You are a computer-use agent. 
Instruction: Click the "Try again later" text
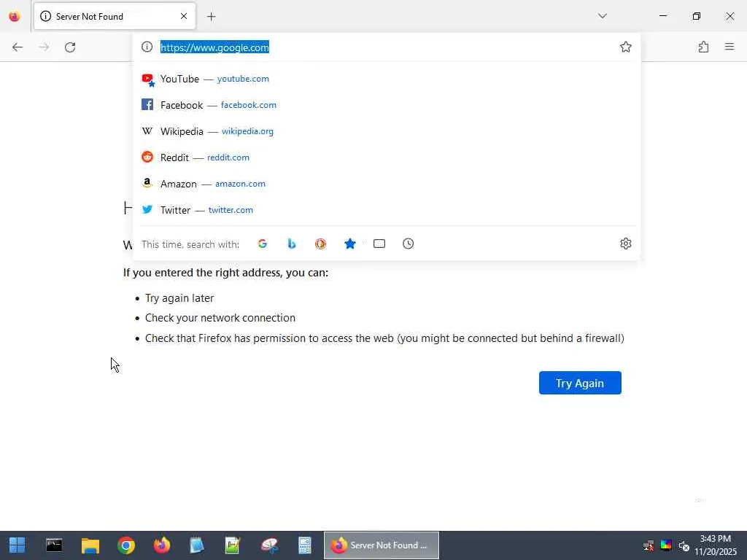point(179,298)
